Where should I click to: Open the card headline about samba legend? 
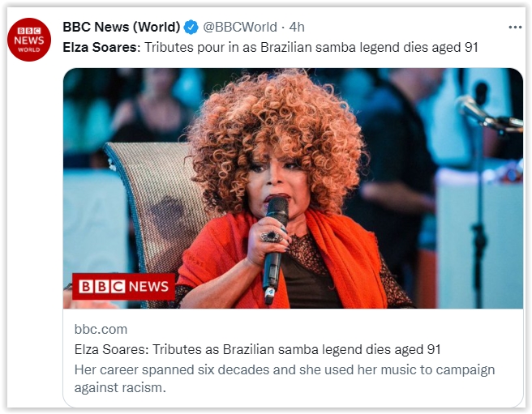[257, 349]
